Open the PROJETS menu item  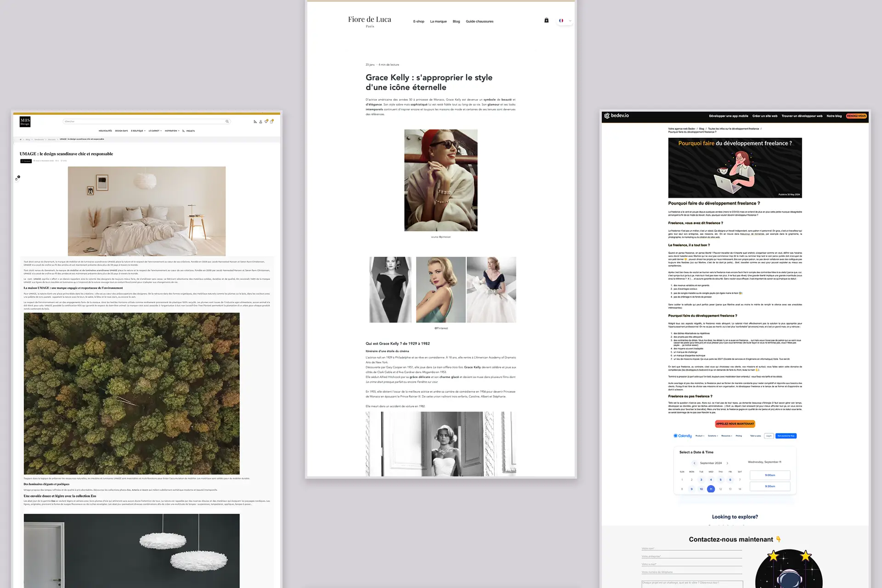[190, 131]
